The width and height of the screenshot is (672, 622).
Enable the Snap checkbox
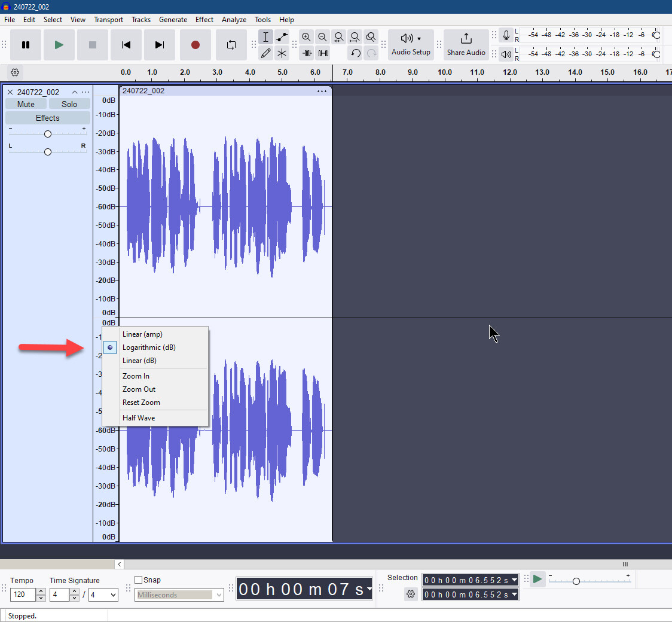click(139, 580)
